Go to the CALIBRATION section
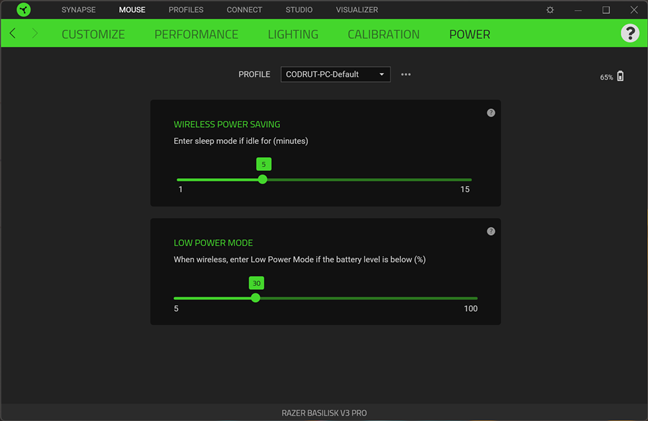The image size is (648, 421). coord(384,34)
